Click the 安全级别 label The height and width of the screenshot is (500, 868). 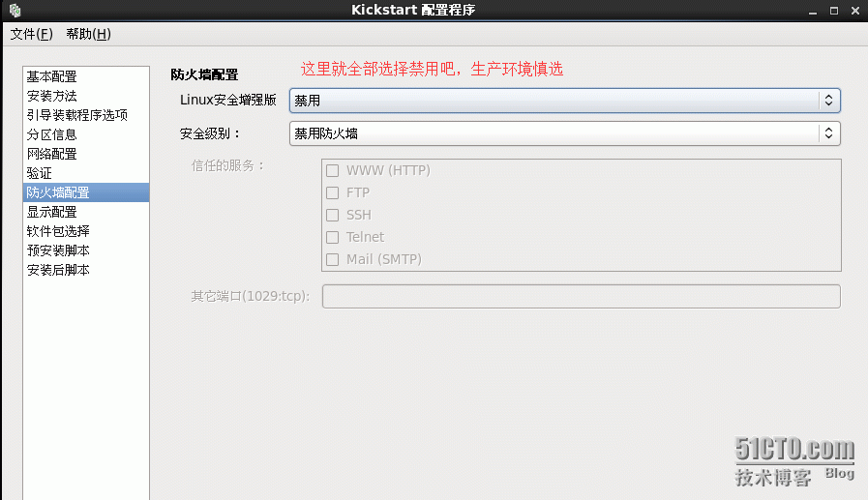[210, 133]
